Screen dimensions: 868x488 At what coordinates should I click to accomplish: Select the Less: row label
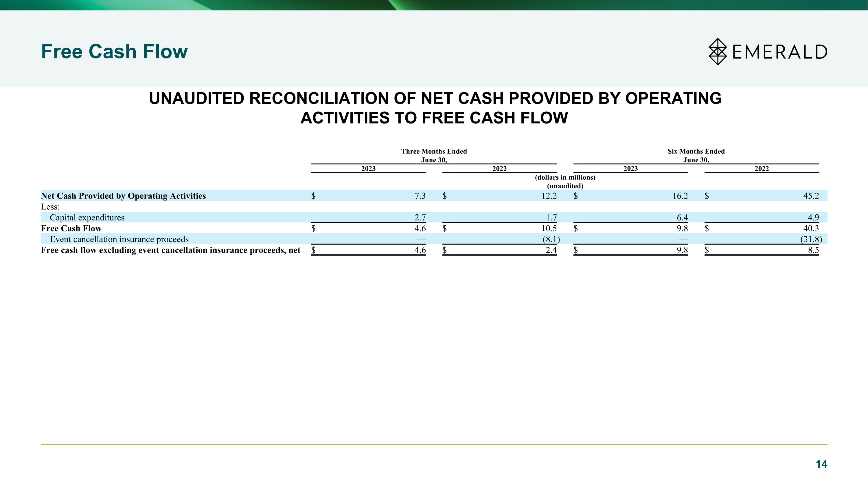(50, 207)
